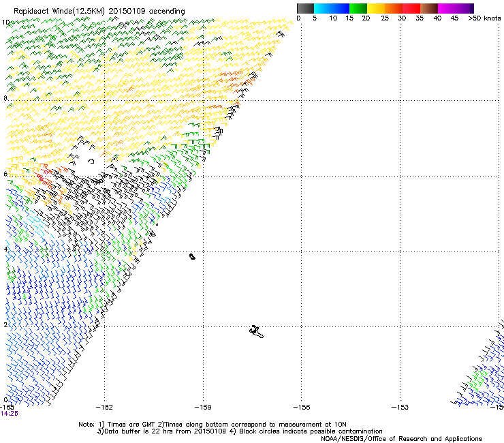Image resolution: width=504 pixels, height=443 pixels.
Task: Click the '4' latitude axis label
Action: (5, 249)
